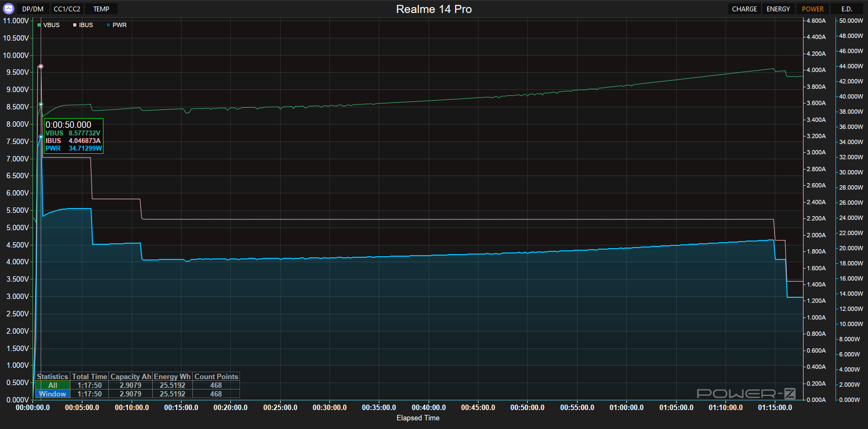Click Energy 25.5192 in the All row
The width and height of the screenshot is (868, 429).
tap(172, 386)
